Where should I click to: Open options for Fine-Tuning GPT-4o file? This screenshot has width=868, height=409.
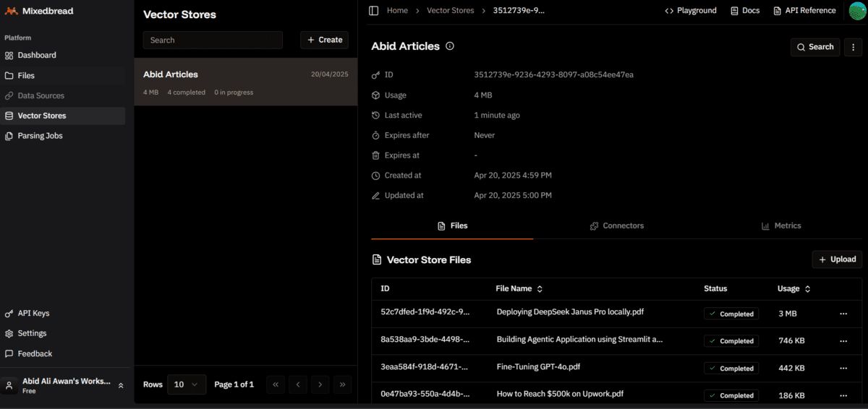pos(843,368)
